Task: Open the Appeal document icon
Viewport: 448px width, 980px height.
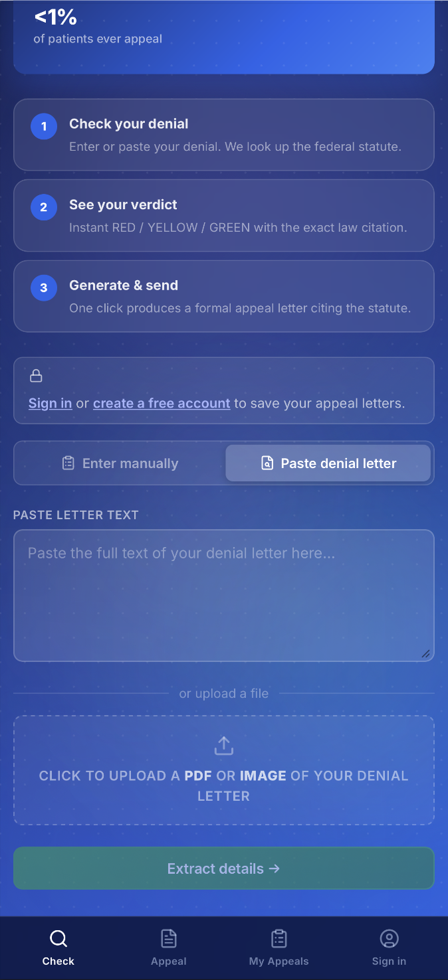Action: coord(169,938)
